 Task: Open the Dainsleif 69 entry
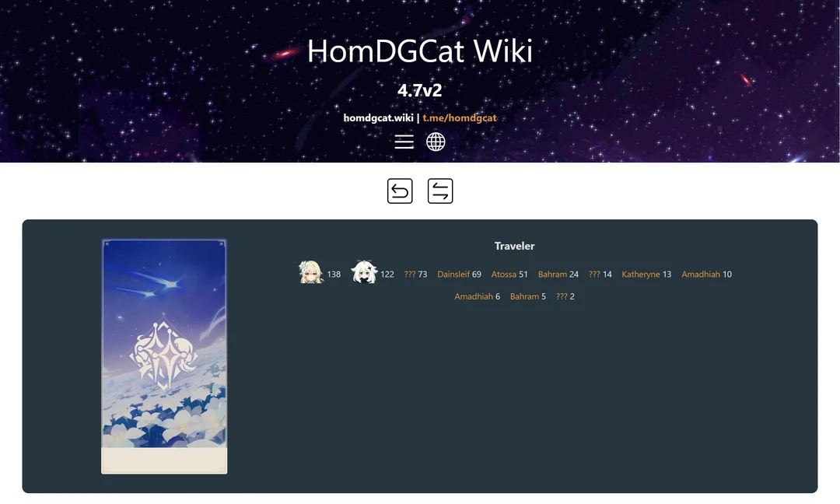click(459, 275)
